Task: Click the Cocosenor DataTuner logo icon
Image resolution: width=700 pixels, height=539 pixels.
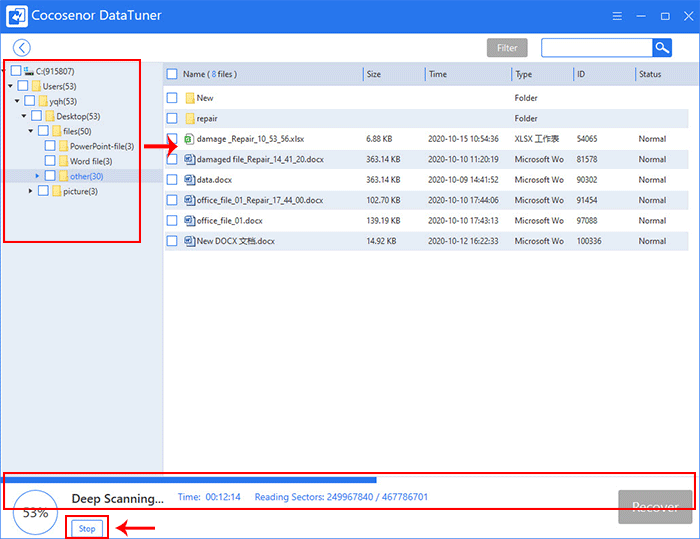Action: click(17, 16)
